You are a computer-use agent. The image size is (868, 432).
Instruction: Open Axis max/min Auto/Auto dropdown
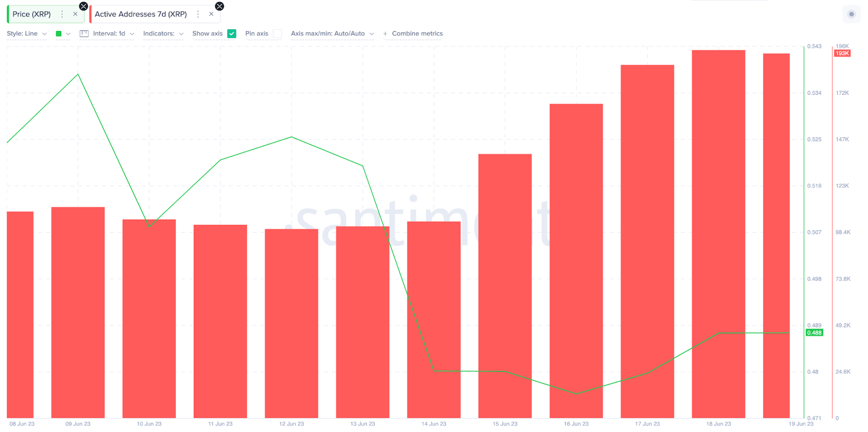[333, 34]
